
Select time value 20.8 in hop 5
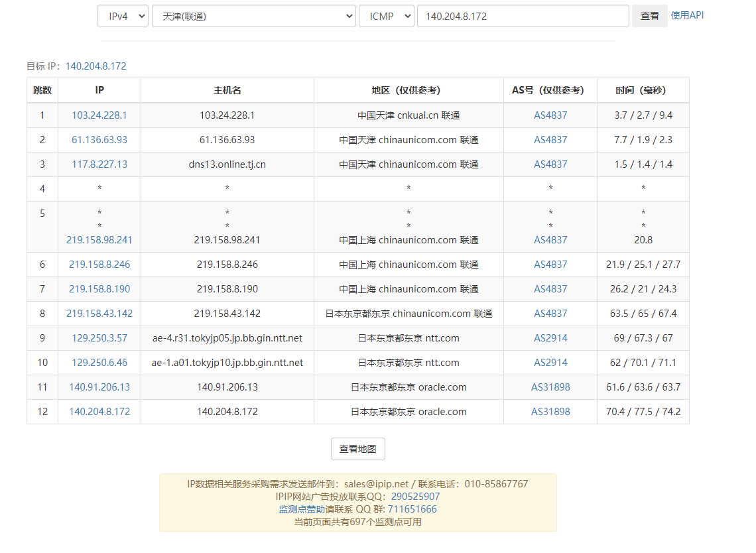tap(643, 239)
